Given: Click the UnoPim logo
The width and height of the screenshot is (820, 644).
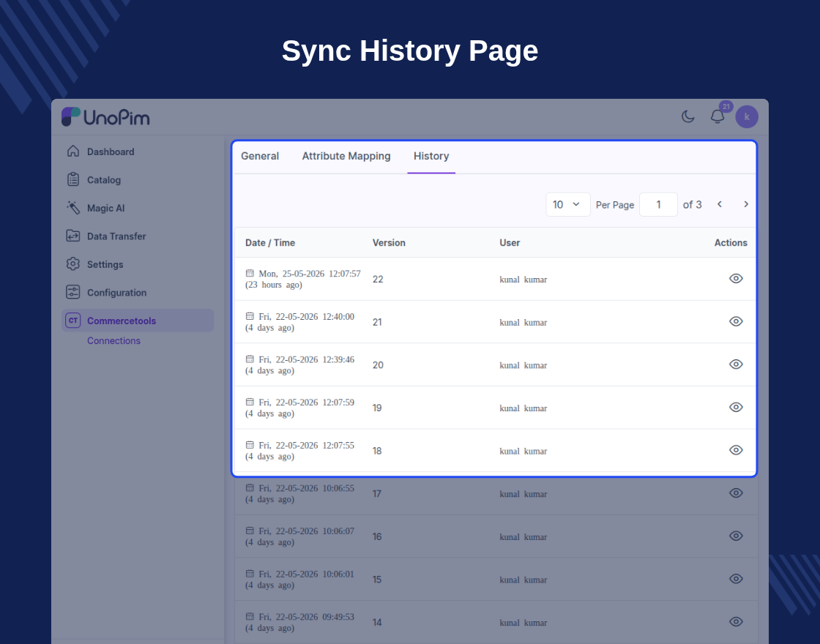Looking at the screenshot, I should click(105, 117).
